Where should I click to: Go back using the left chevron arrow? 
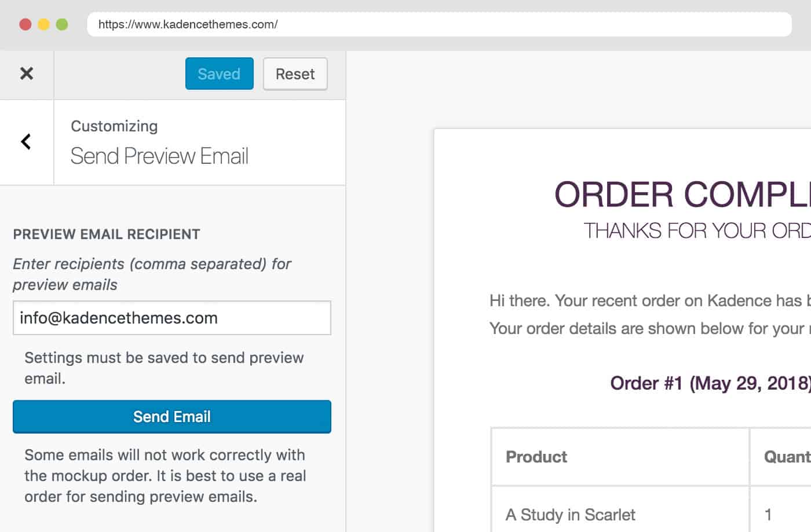click(26, 142)
